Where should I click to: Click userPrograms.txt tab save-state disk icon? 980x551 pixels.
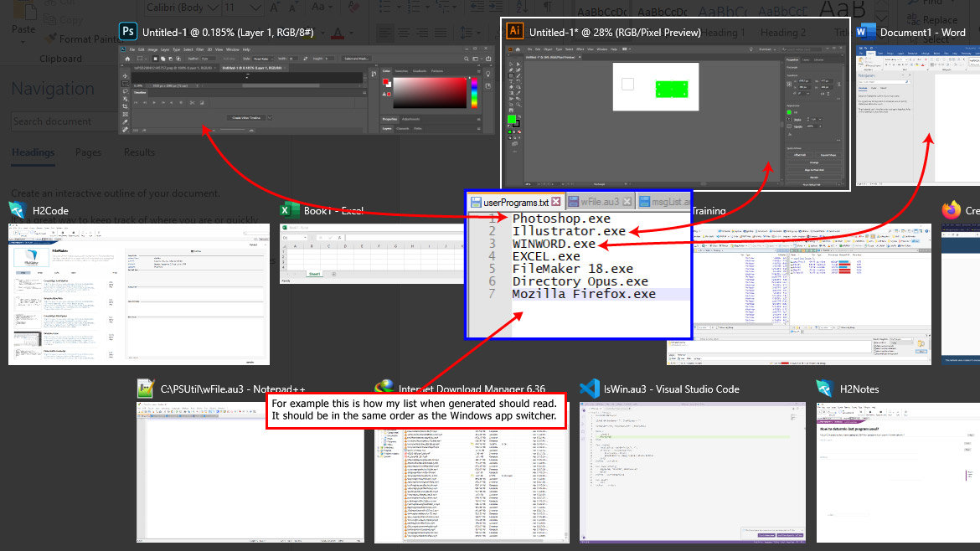[476, 202]
